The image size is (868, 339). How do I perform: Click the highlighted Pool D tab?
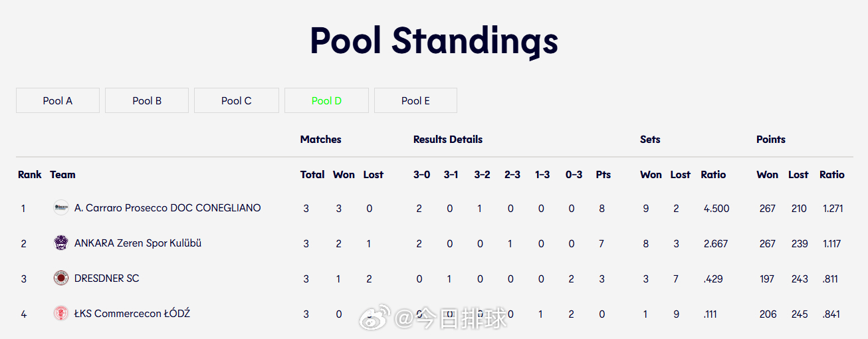(326, 101)
